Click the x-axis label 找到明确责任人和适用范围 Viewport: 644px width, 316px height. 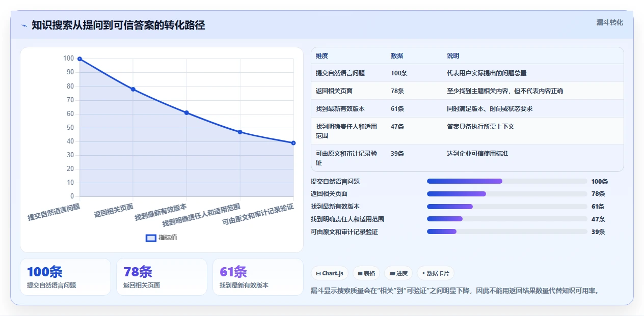tap(201, 215)
